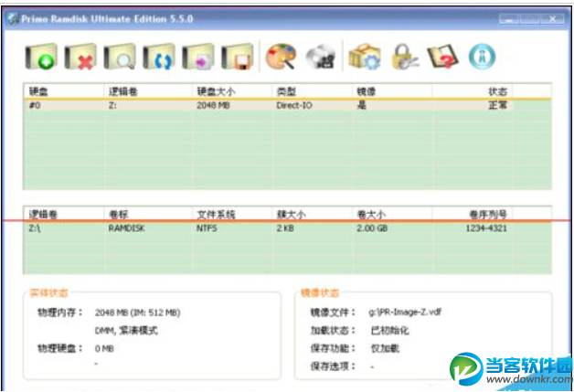Click the 已初始化 load status value
This screenshot has width=574, height=392.
coord(389,331)
